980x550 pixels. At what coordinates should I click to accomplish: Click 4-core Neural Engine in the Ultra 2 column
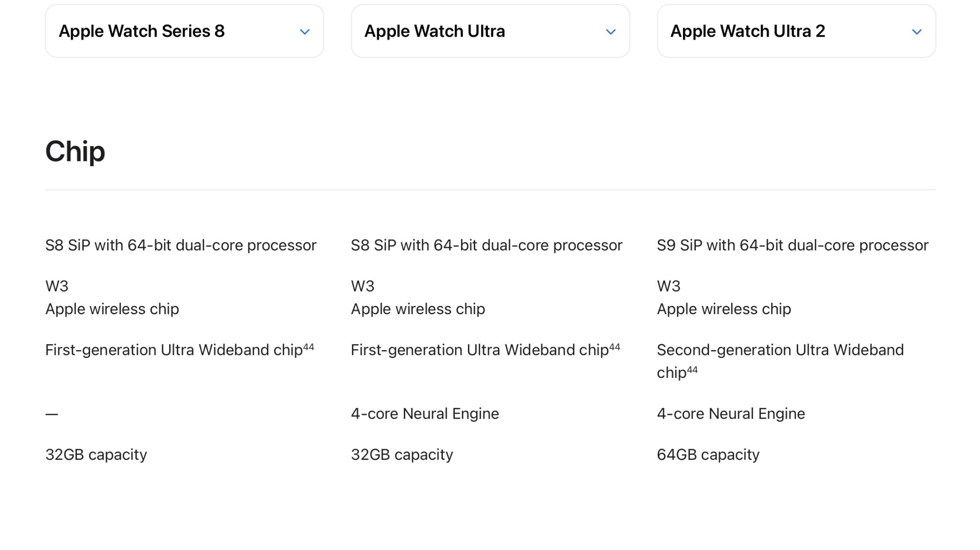pos(731,414)
